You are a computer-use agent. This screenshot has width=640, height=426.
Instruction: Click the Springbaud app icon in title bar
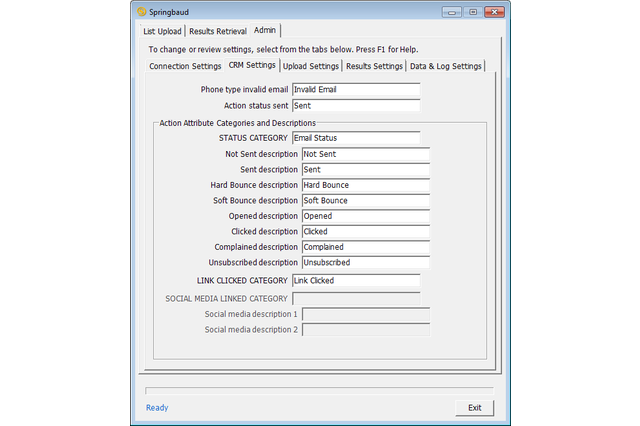(x=142, y=11)
